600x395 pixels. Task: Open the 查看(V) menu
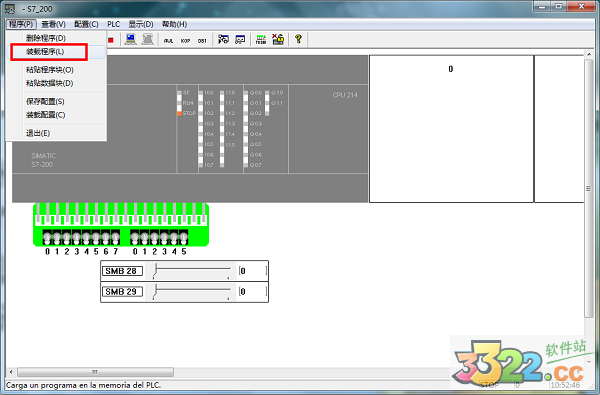point(54,24)
